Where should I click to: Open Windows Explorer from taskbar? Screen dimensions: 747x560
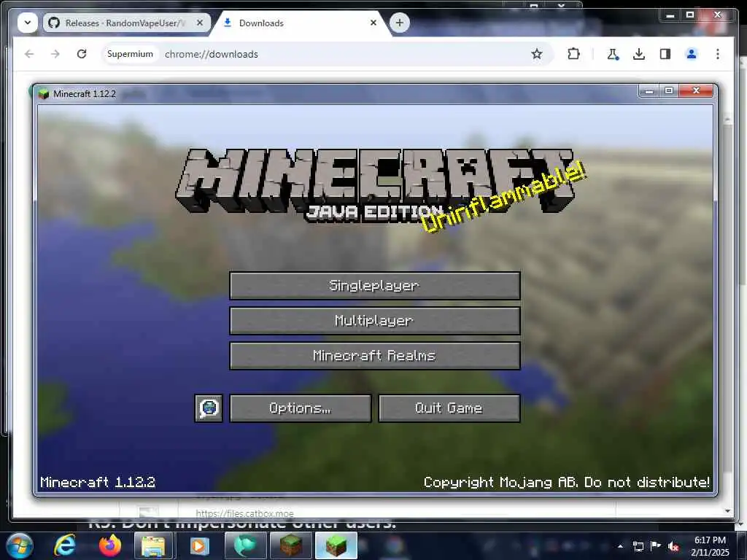pyautogui.click(x=155, y=545)
